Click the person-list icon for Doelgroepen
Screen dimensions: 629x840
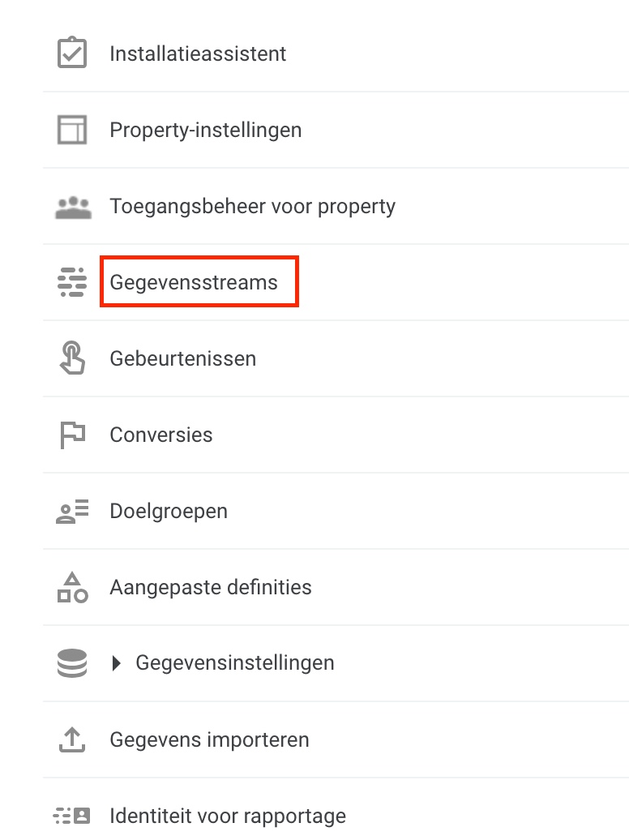click(72, 510)
